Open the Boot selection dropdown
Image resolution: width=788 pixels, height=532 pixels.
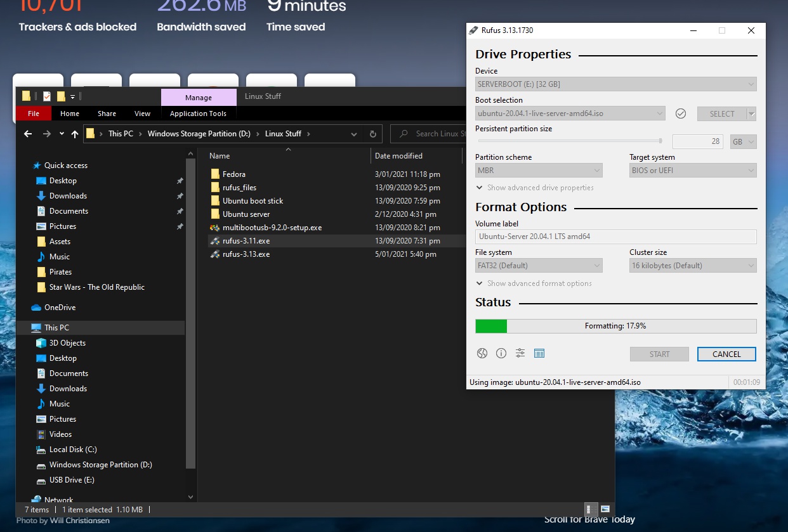pyautogui.click(x=570, y=114)
